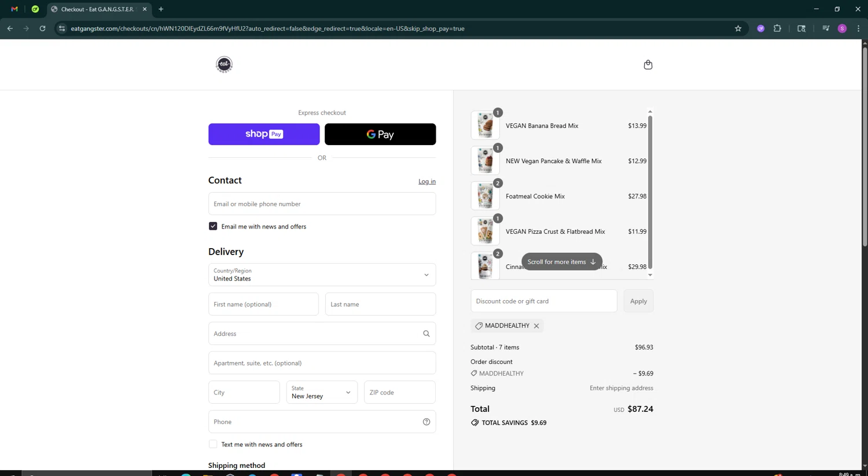Pay with Shop Pay button
The image size is (868, 476).
(264, 134)
